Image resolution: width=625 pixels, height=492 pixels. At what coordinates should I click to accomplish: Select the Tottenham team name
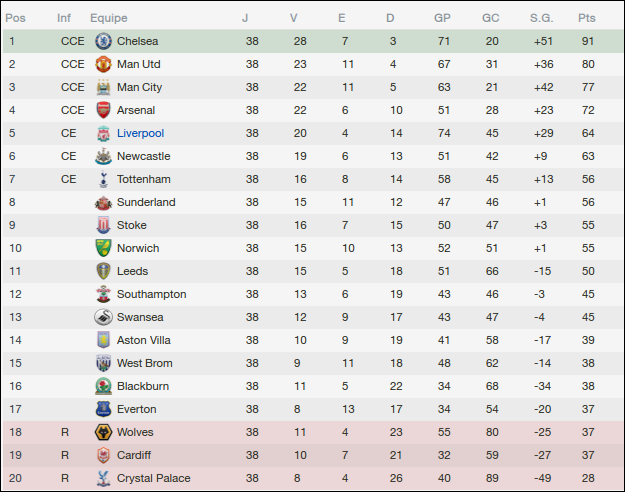(x=143, y=179)
